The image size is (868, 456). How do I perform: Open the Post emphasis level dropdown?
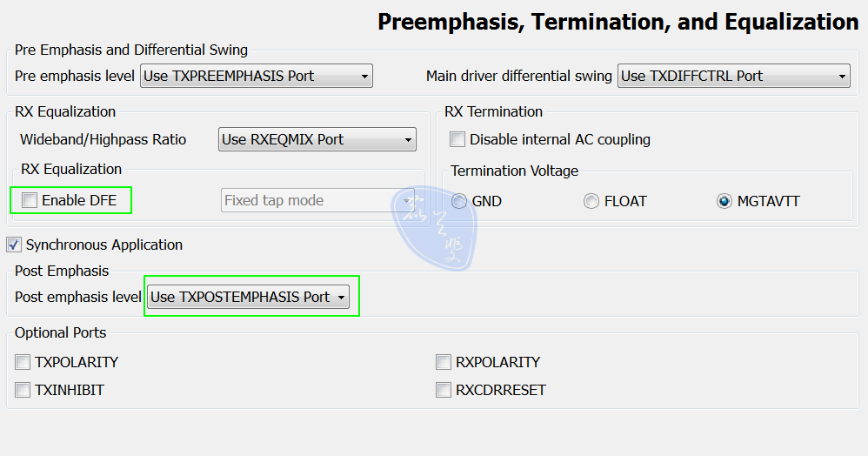point(248,297)
